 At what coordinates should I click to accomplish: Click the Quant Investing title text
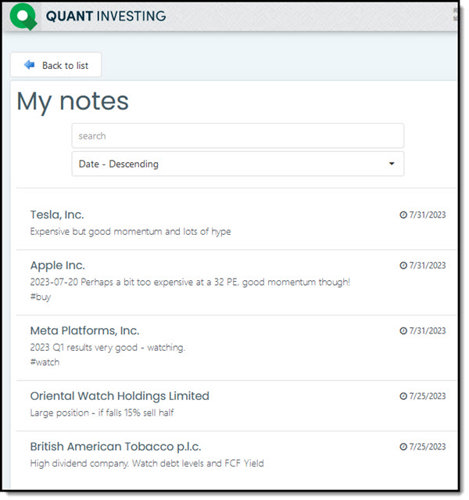coord(106,16)
